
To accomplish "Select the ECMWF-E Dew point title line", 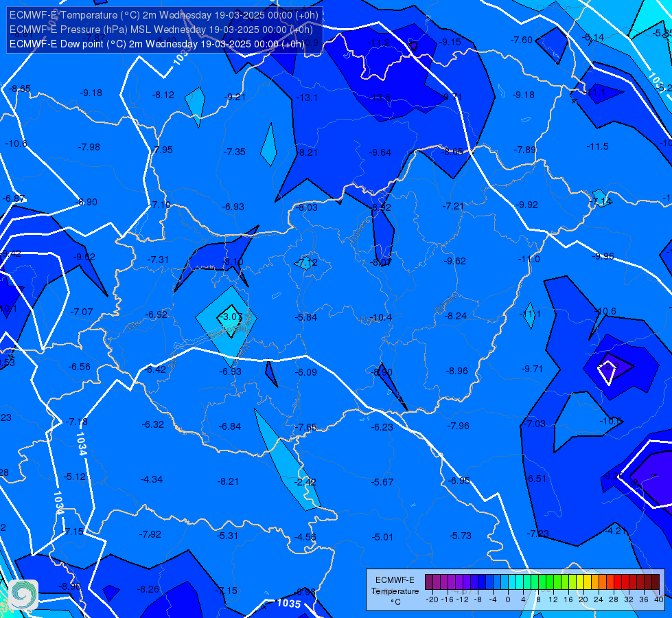I will [x=157, y=44].
